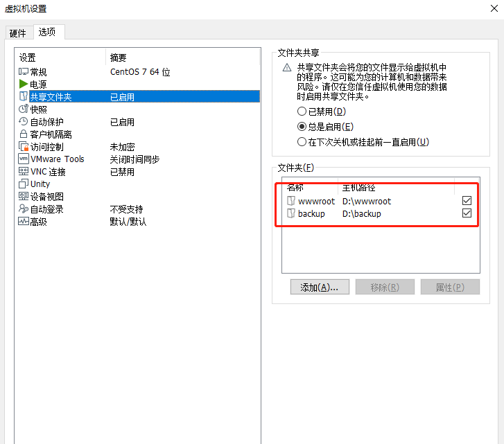Select 在下次关机或挂起前一直启用(U) radio option
504x444 pixels.
point(302,141)
